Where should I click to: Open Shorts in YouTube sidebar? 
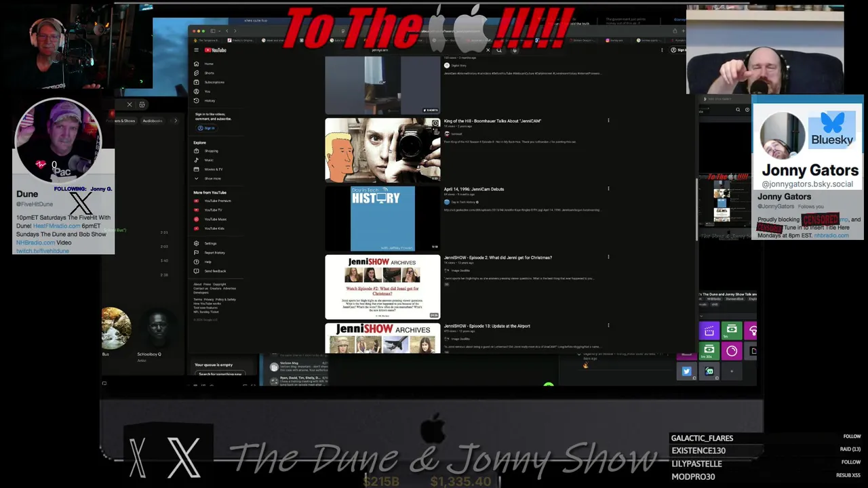(204, 73)
